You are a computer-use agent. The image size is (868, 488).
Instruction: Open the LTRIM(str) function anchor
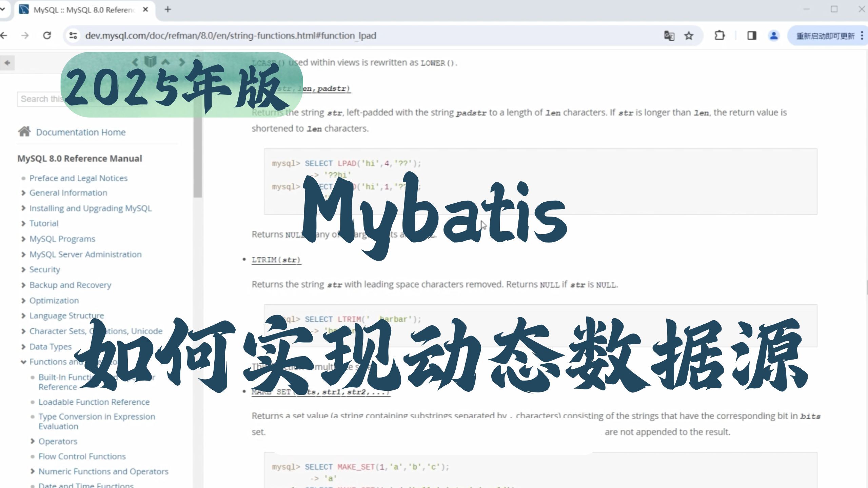[276, 260]
